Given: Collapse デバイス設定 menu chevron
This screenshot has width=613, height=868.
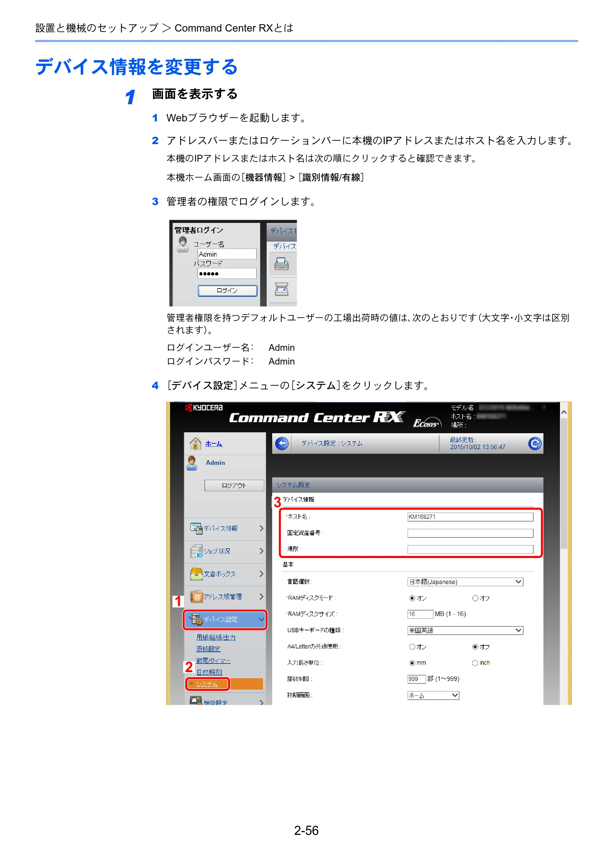Looking at the screenshot, I should tap(261, 619).
